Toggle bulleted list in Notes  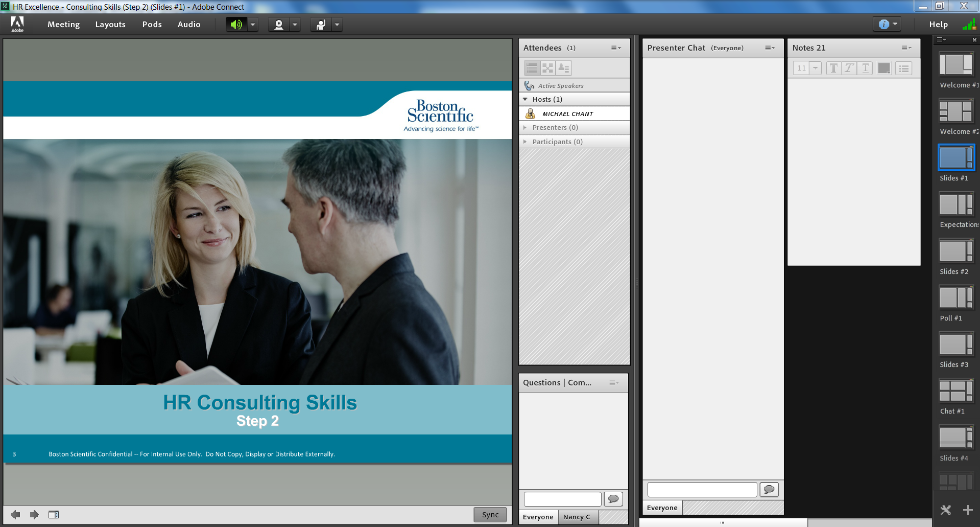tap(903, 67)
